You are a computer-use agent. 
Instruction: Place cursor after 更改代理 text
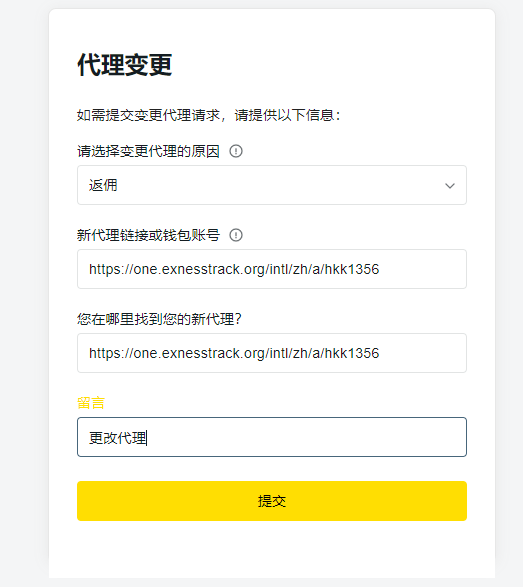147,438
